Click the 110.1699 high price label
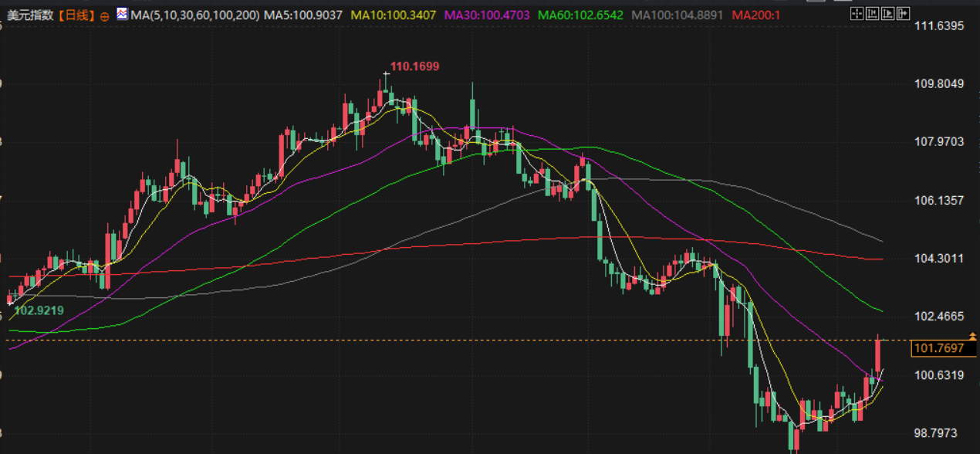Image resolution: width=980 pixels, height=454 pixels. click(414, 67)
